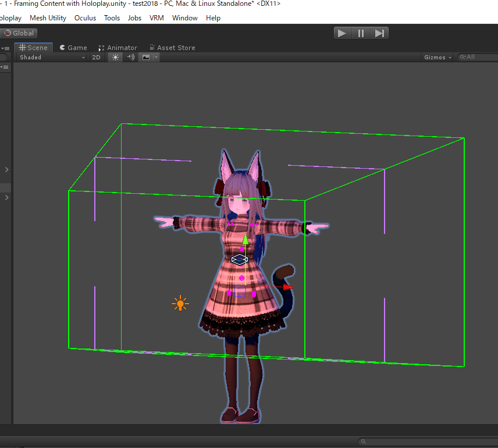Toggle scene lighting sun icon
498x448 pixels.
pos(115,57)
